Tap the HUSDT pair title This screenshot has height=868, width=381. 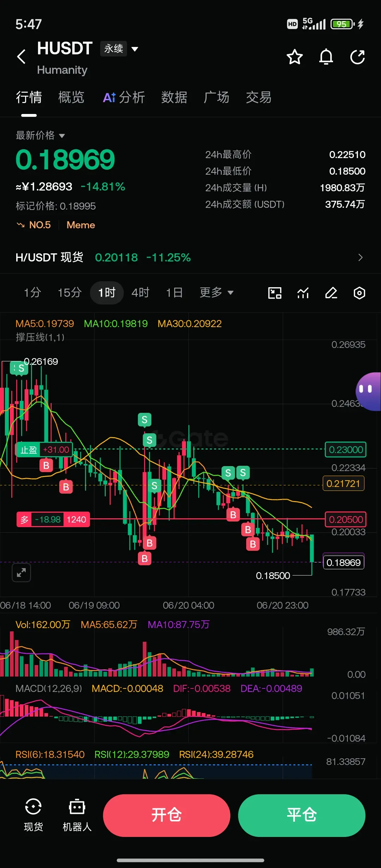tap(65, 48)
